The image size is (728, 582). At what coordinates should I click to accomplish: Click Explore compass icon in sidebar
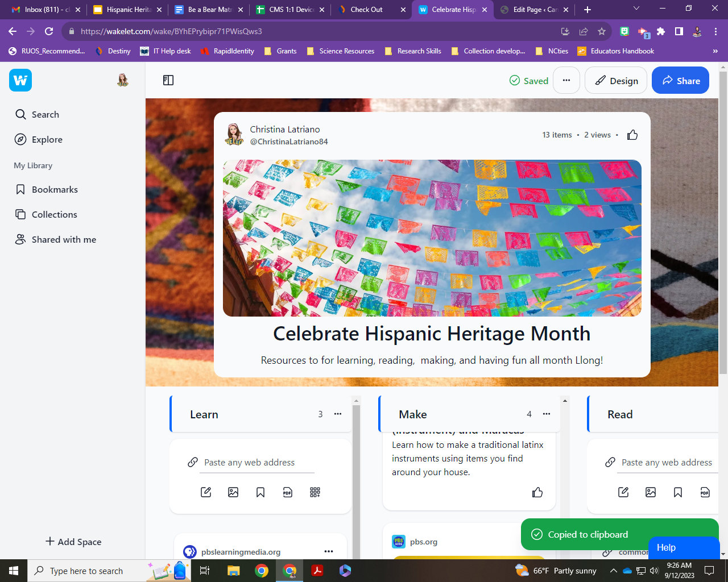coord(20,139)
